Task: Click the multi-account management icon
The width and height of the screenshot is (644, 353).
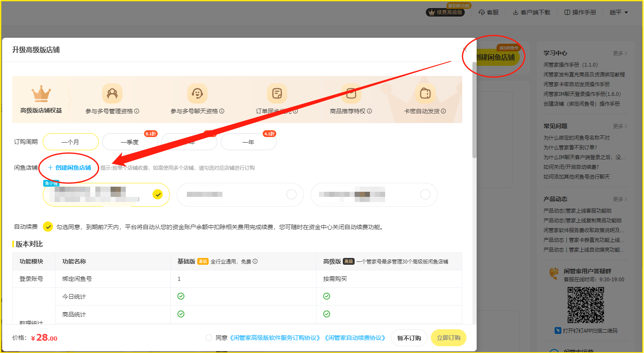Action: click(112, 93)
